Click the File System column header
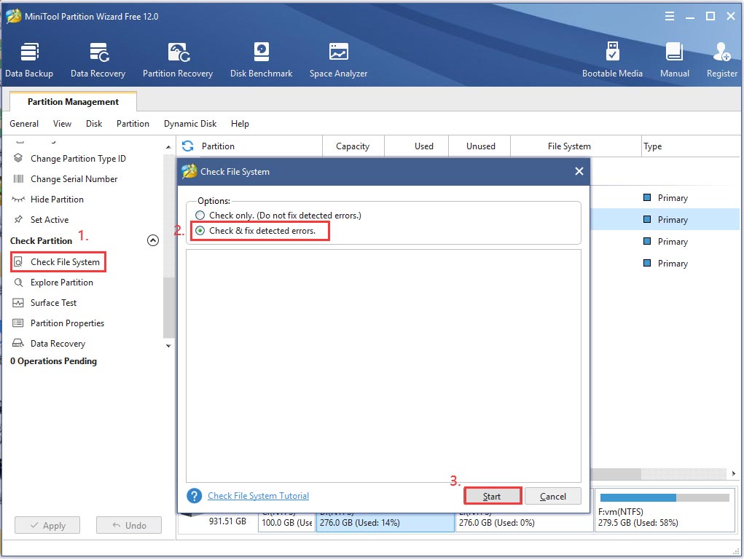 click(x=576, y=146)
